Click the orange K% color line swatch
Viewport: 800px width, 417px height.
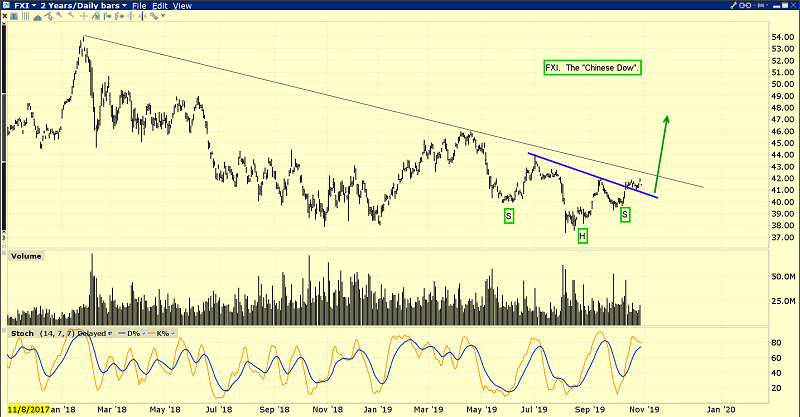[x=151, y=333]
